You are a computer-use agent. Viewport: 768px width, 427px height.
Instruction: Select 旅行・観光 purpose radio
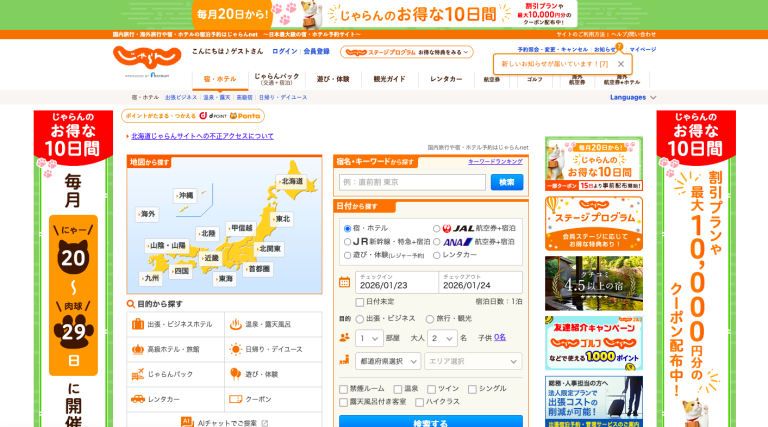[x=430, y=319]
